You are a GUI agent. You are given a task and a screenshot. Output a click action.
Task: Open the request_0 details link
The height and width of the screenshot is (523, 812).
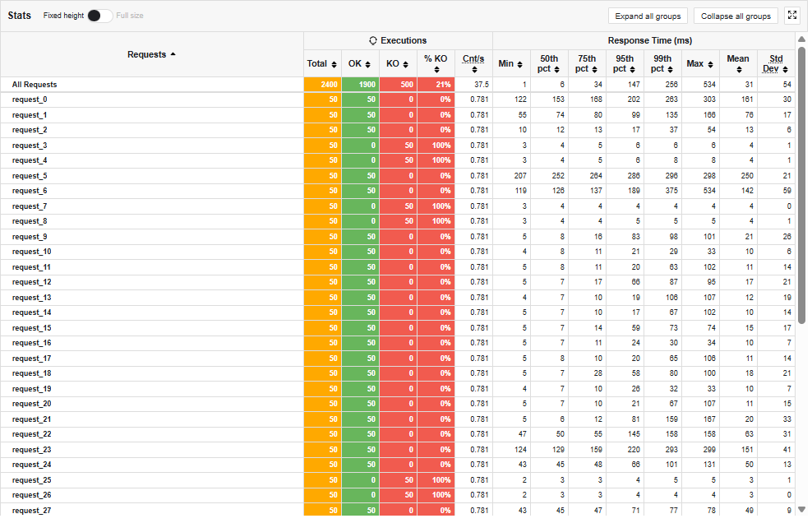(x=30, y=100)
